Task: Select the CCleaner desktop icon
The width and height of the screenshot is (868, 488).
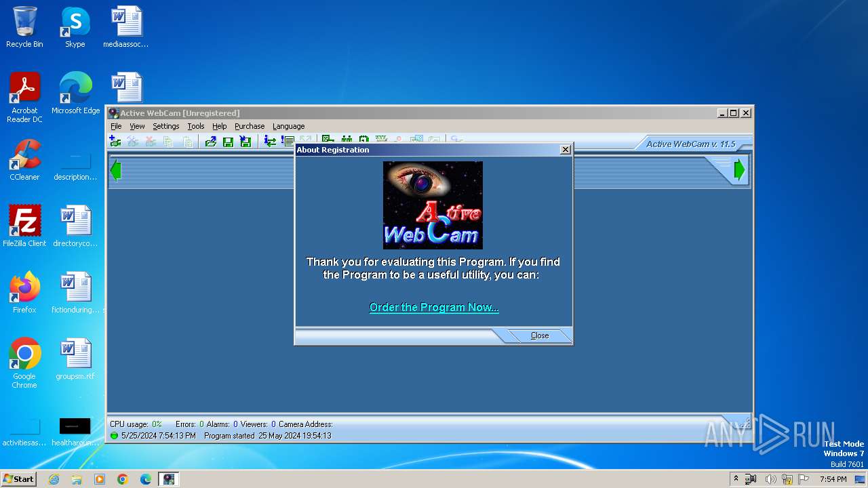Action: click(x=24, y=160)
